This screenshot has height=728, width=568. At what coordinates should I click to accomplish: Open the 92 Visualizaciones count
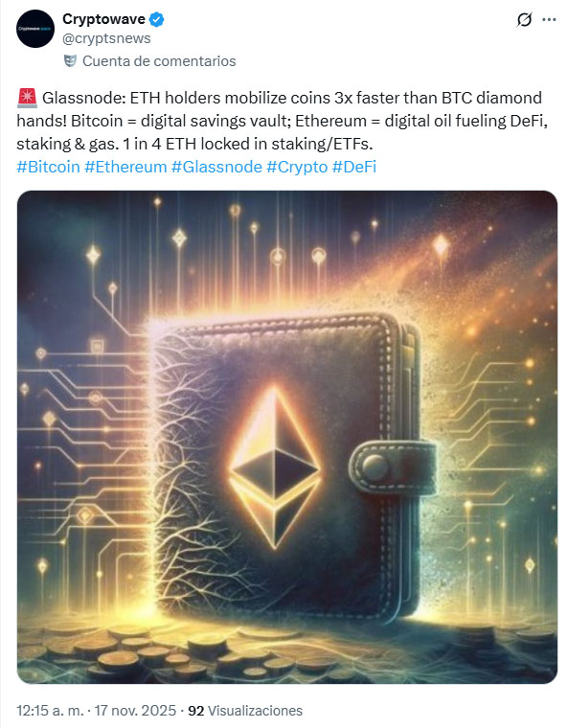[x=245, y=711]
